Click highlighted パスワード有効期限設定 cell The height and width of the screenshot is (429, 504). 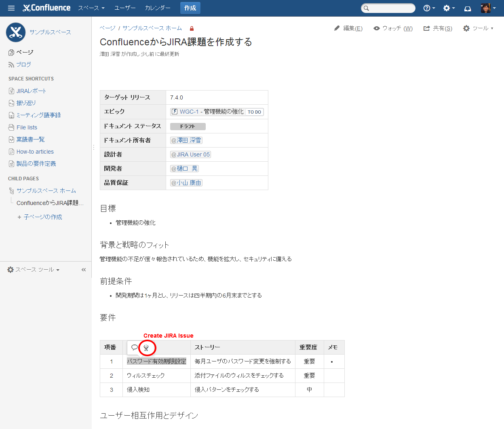coord(156,361)
